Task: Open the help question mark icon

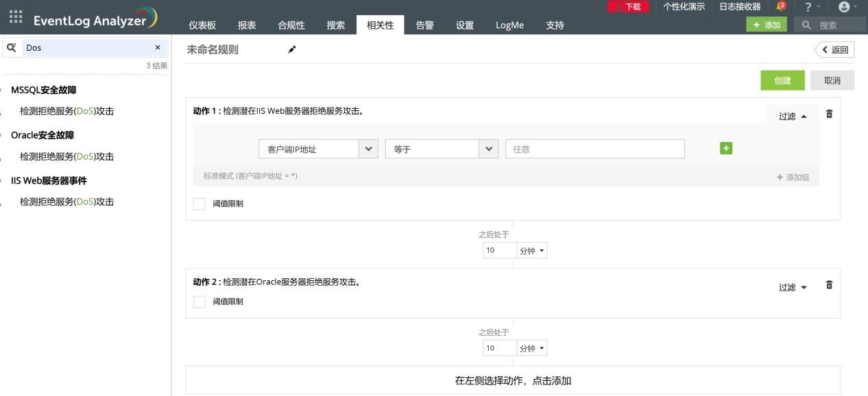Action: [808, 7]
